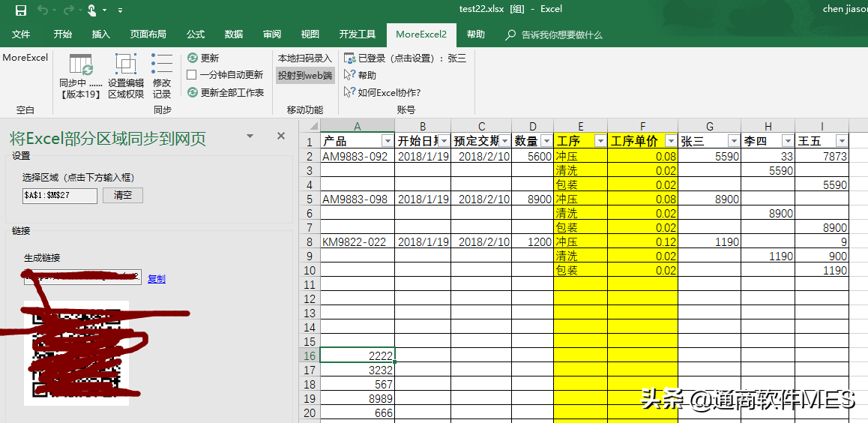Open the 王五 column filter dropdown
Screen dimensions: 868x423
point(842,141)
